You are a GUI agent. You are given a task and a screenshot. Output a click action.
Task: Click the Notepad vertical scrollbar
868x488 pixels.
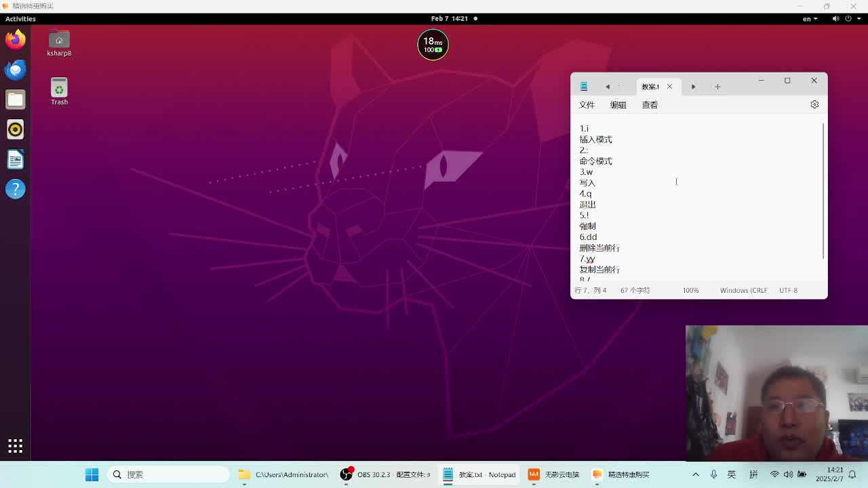(x=824, y=190)
